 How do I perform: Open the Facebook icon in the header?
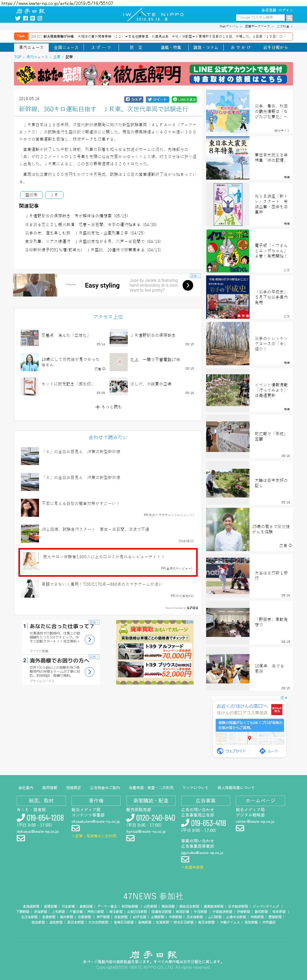pos(25,18)
